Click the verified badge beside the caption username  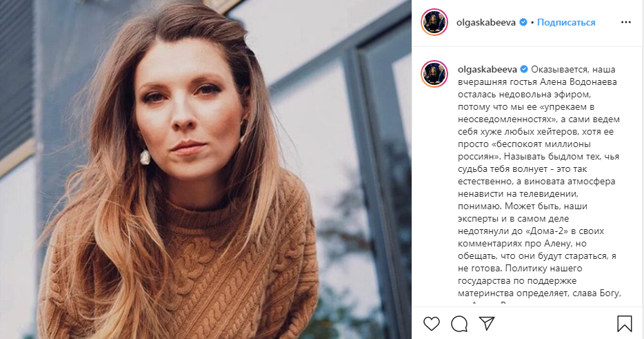click(525, 69)
